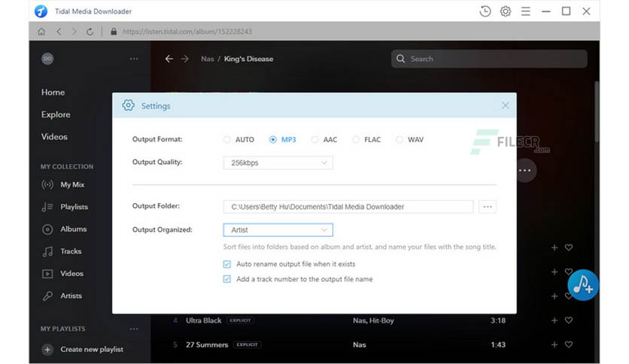Click the blue add-music floating button

pyautogui.click(x=583, y=285)
